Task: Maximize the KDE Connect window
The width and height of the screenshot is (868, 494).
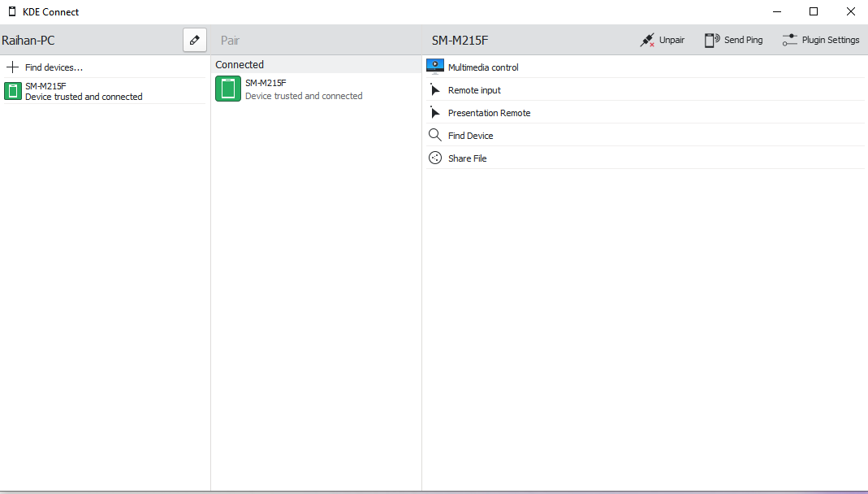Action: pyautogui.click(x=814, y=11)
